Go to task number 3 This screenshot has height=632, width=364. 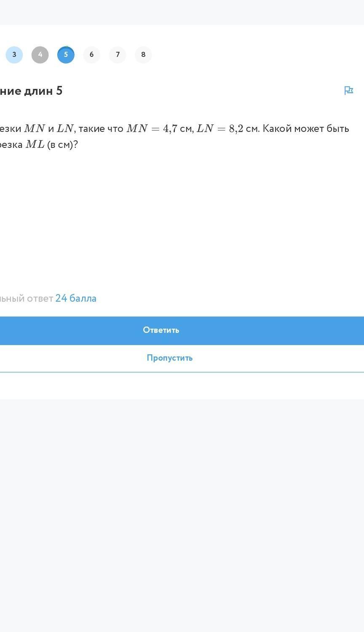[14, 55]
